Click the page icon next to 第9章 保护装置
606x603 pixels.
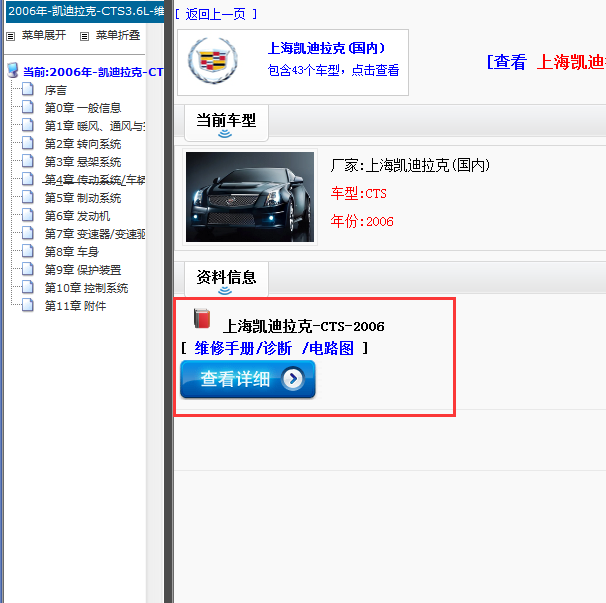click(27, 269)
